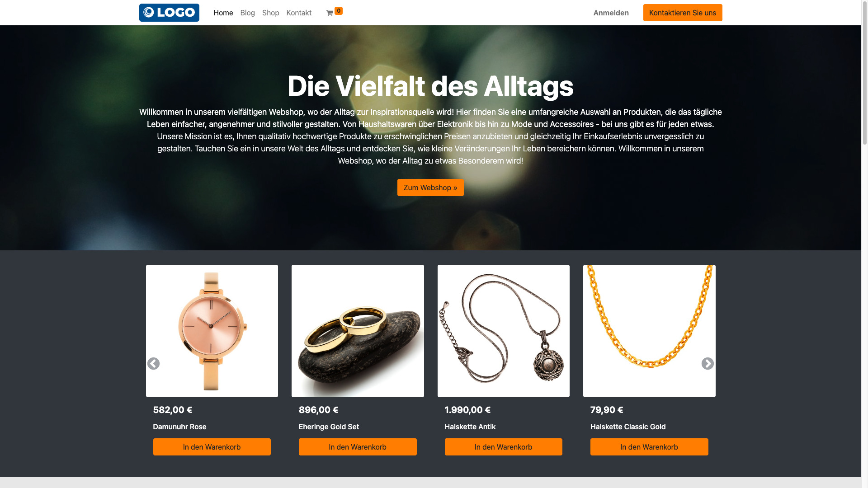Navigate to the Shop page
The width and height of the screenshot is (868, 488).
[x=271, y=13]
